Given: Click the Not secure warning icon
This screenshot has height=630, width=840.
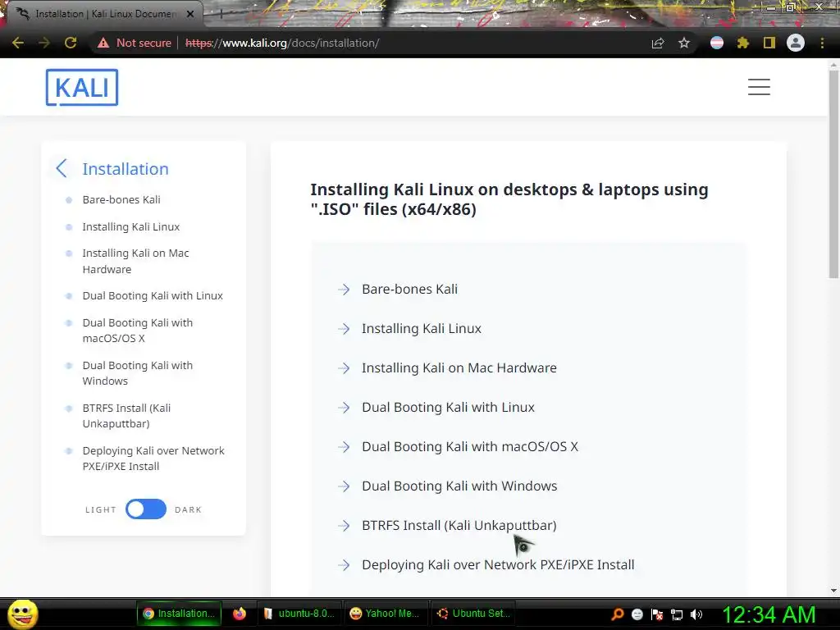Looking at the screenshot, I should [103, 43].
